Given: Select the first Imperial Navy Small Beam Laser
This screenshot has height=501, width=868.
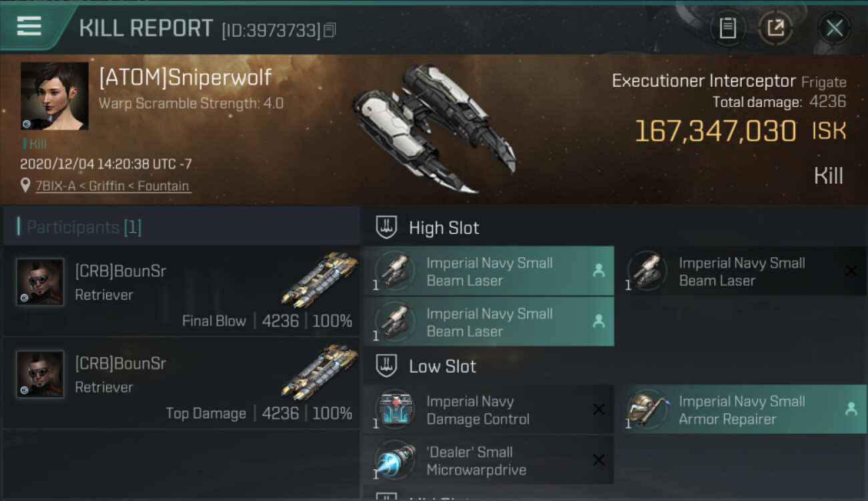Looking at the screenshot, I should click(488, 271).
